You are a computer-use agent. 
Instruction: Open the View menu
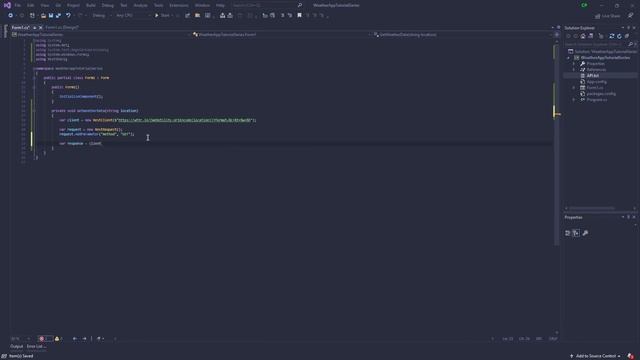(45, 5)
